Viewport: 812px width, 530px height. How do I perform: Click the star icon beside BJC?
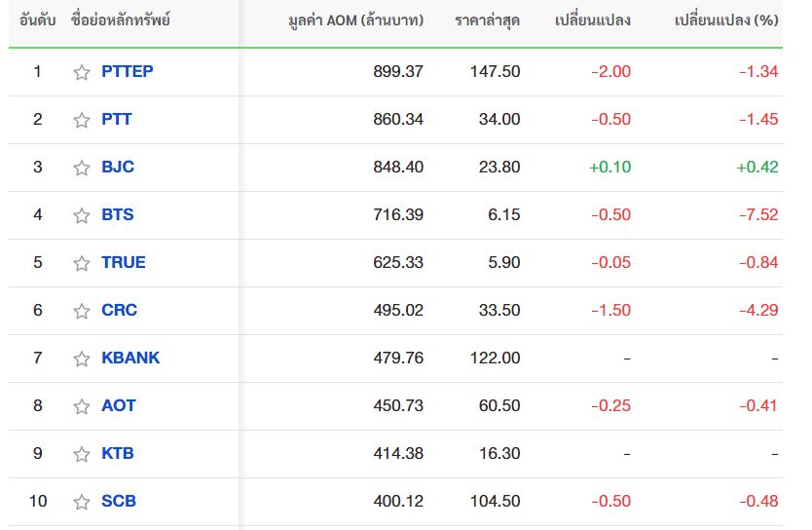(82, 168)
